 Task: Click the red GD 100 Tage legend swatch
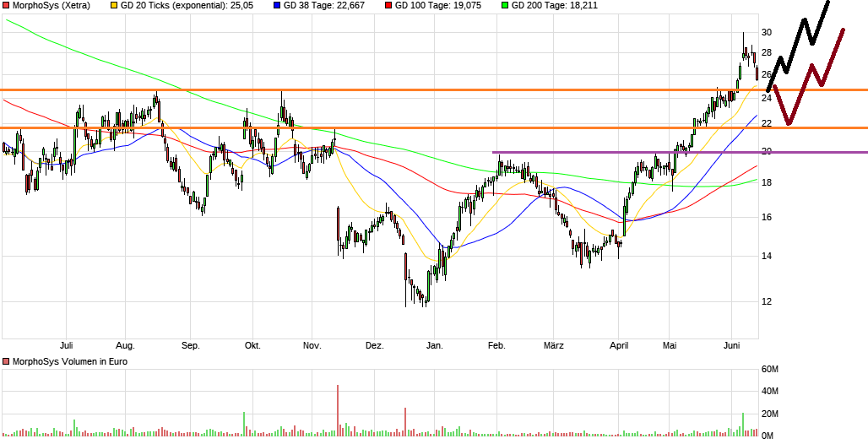point(388,6)
